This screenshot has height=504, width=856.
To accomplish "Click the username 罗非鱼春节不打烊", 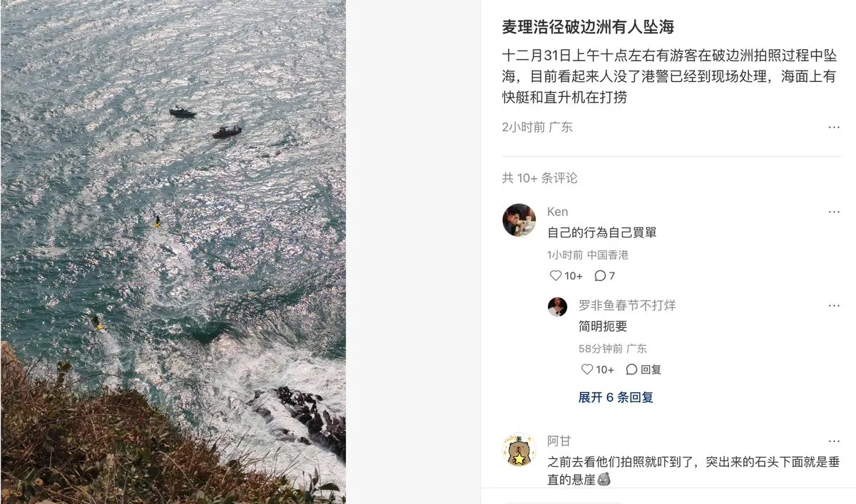I will (627, 306).
